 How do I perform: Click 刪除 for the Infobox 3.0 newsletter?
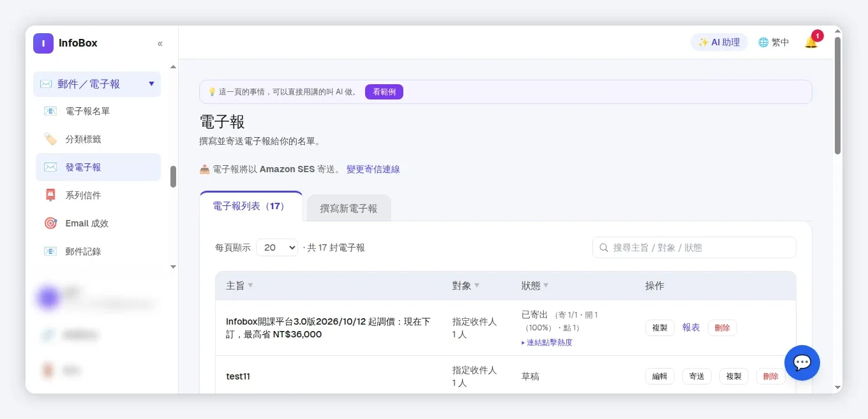click(x=722, y=328)
